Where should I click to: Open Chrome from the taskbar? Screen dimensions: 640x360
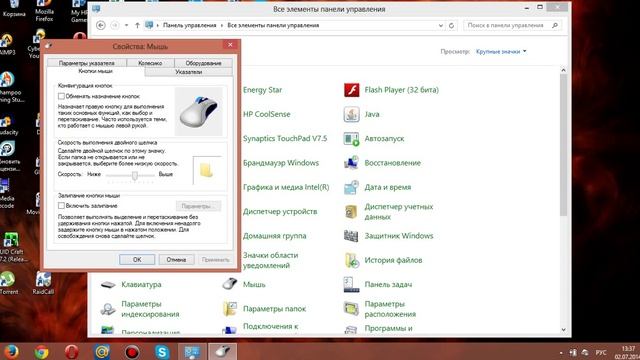tap(41, 351)
